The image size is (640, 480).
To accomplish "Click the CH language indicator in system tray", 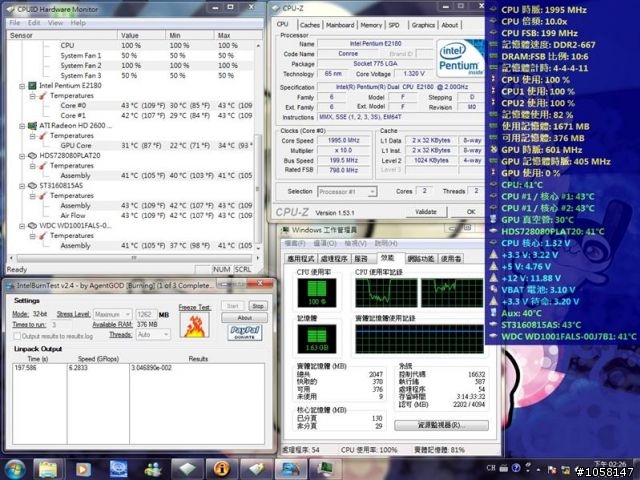I will pyautogui.click(x=491, y=468).
